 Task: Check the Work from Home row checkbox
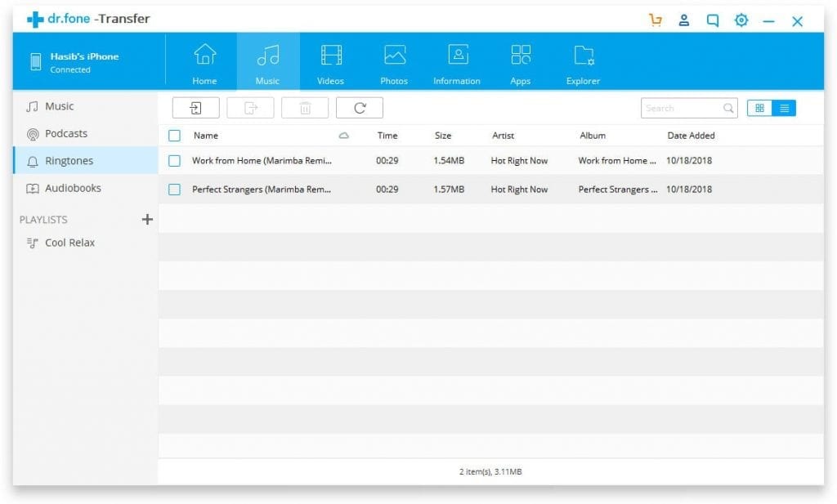point(174,161)
